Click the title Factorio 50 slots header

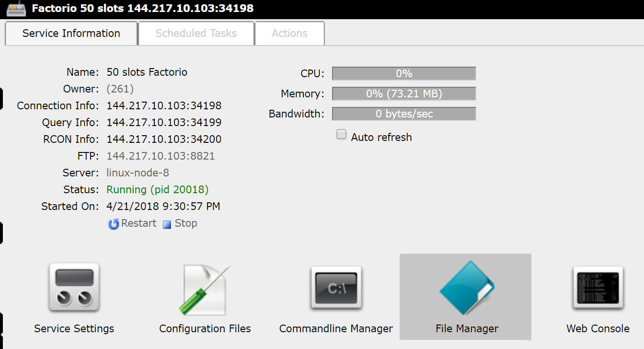(x=143, y=8)
